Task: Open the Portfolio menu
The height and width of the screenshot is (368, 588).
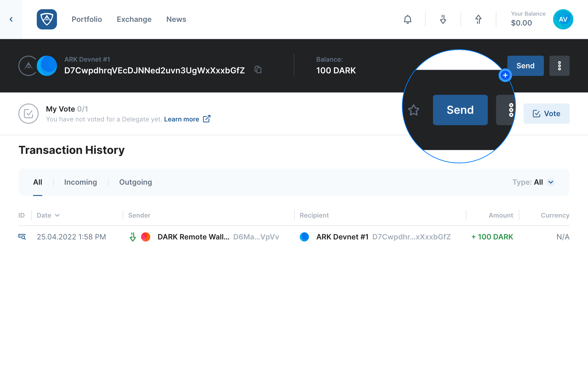Action: click(x=87, y=19)
